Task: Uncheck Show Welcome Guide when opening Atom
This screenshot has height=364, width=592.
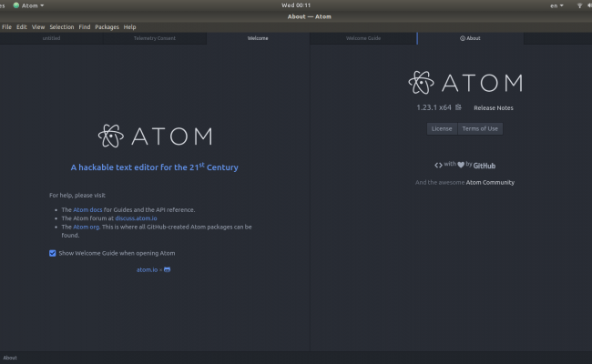Action: [x=53, y=253]
